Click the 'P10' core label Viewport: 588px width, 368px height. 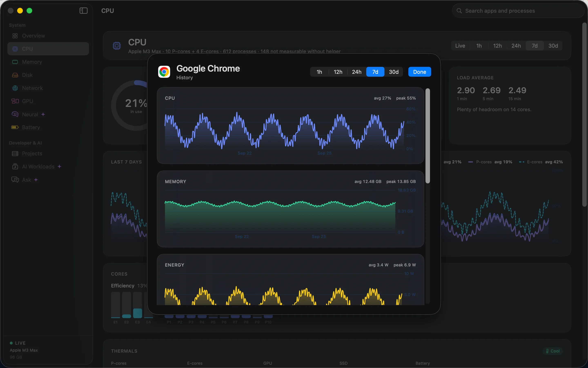point(268,322)
